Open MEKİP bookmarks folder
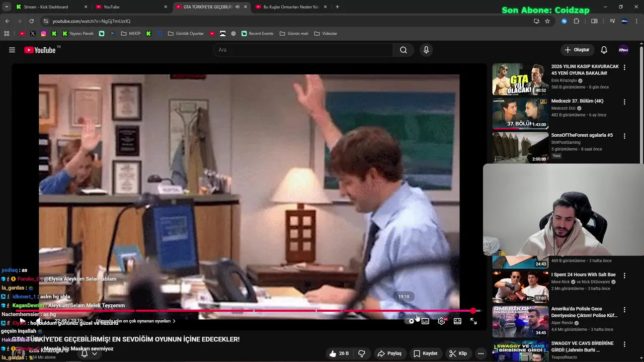 131,34
